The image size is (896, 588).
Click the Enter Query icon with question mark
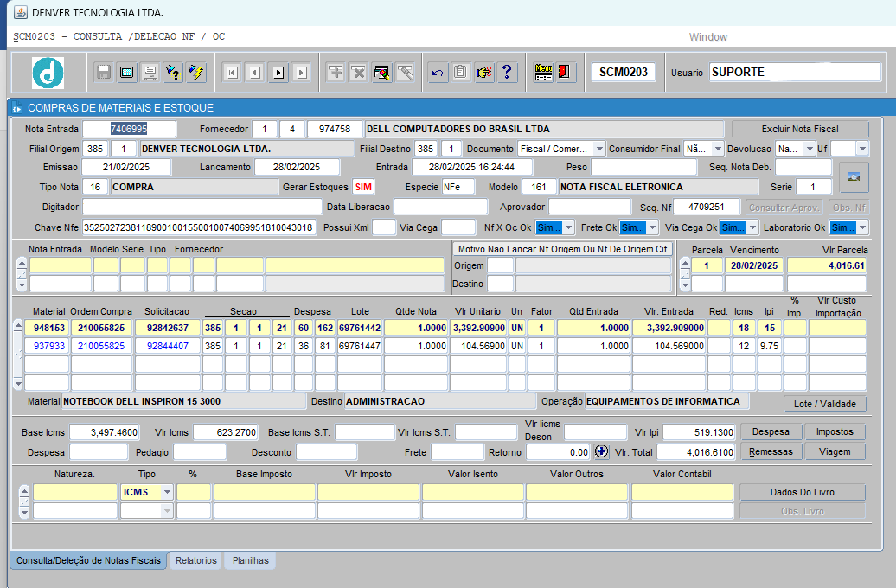click(x=173, y=73)
